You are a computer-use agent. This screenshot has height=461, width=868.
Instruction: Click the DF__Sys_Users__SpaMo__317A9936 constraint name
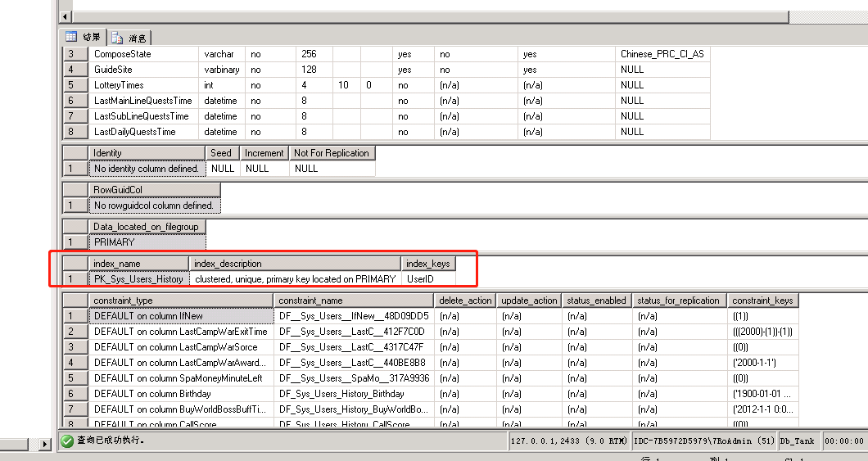pos(354,378)
